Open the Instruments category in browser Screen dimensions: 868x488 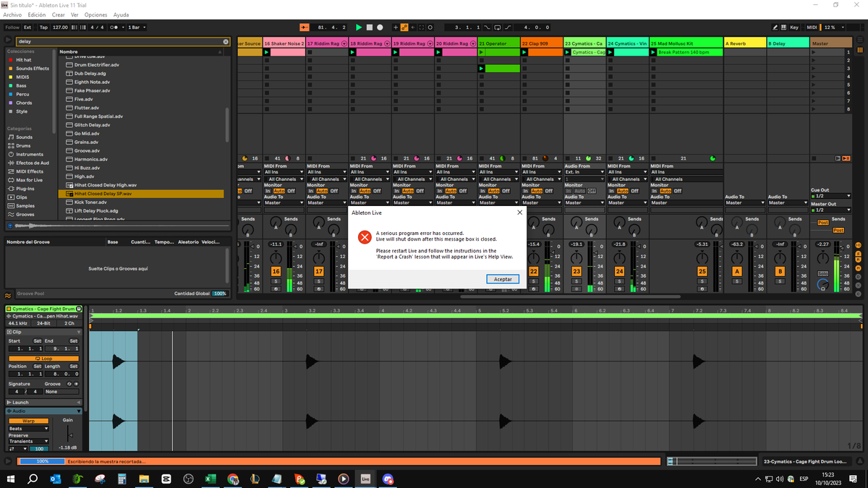point(30,154)
